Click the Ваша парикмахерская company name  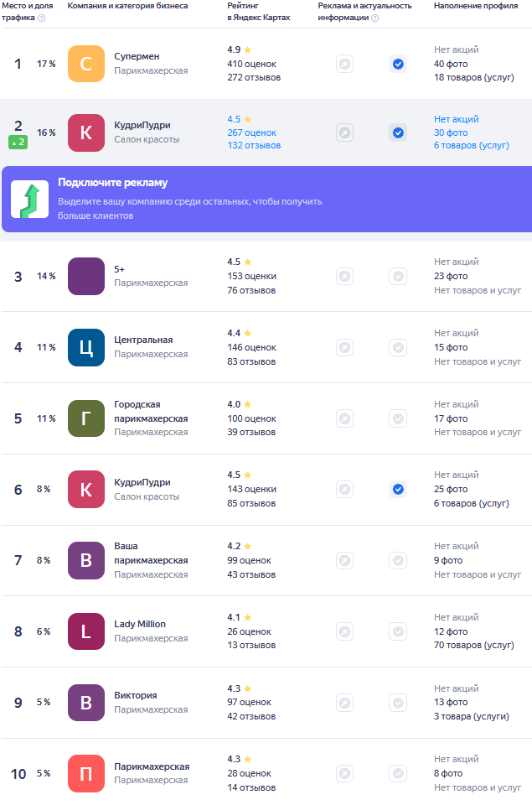tap(151, 553)
